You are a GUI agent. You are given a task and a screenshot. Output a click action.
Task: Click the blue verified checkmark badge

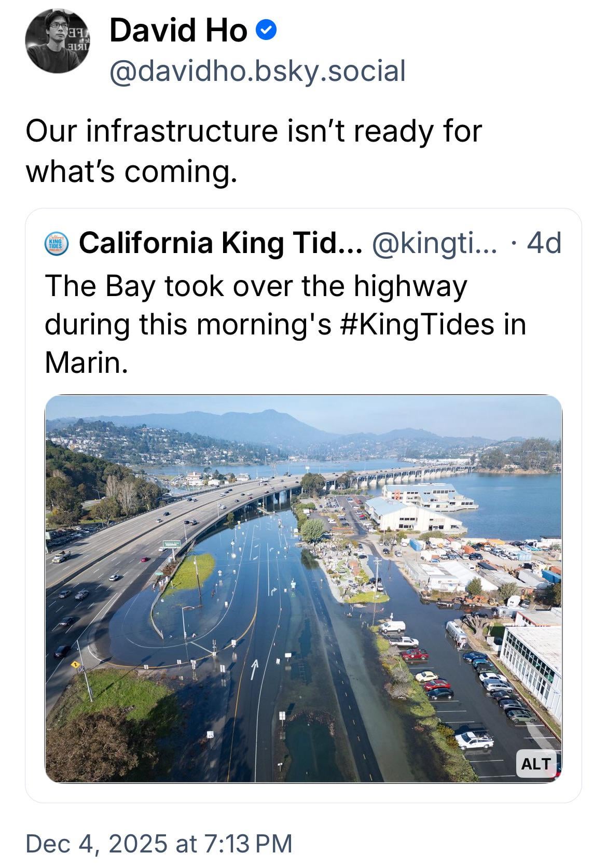(266, 31)
